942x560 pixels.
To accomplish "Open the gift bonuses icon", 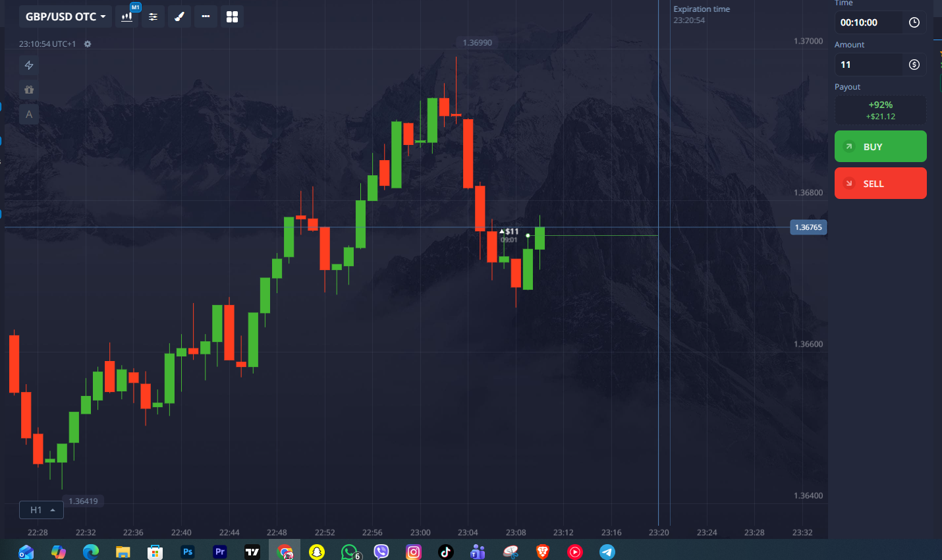I will (x=29, y=90).
